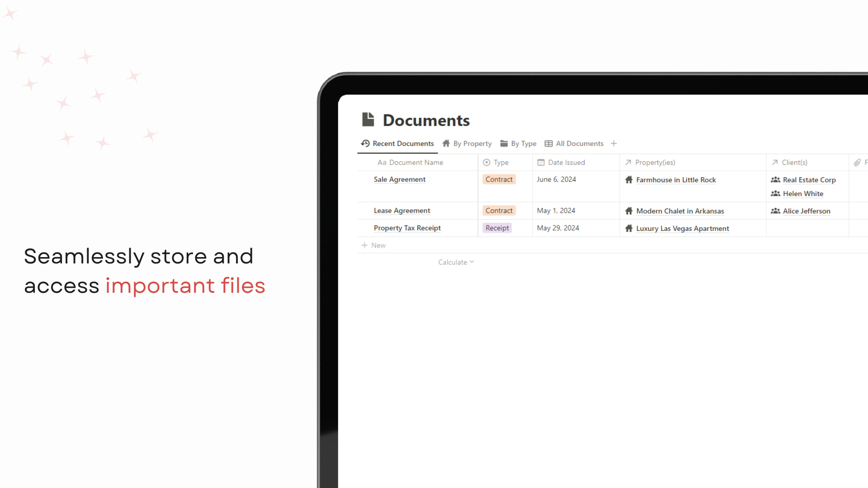Click the relation arrow icon in Property(ies) header

point(628,162)
